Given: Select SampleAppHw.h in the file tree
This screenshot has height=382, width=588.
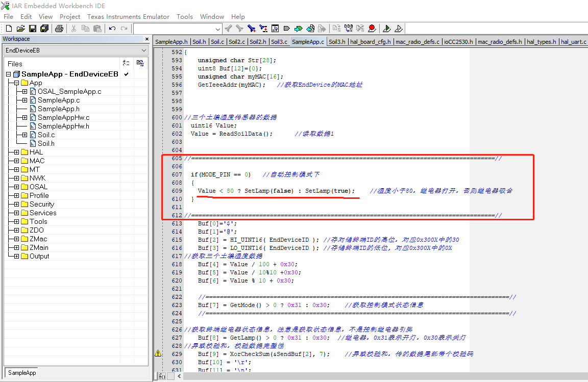Looking at the screenshot, I should pyautogui.click(x=63, y=126).
